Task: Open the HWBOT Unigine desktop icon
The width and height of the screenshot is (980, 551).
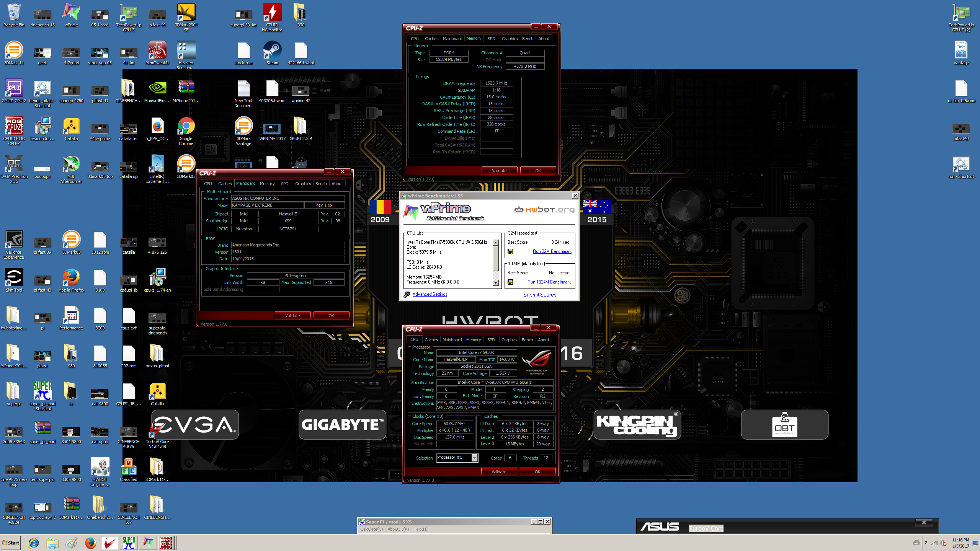Action: [100, 472]
